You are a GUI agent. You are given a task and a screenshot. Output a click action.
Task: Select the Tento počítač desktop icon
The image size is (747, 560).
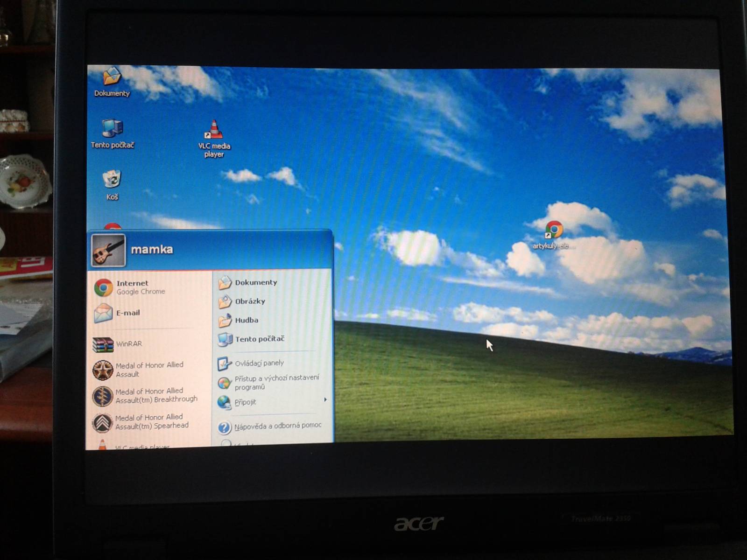pos(112,133)
